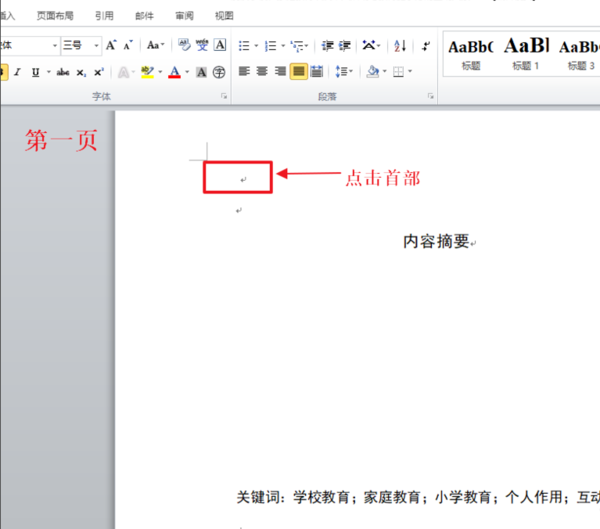
Task: Open the line spacing dropdown
Action: (x=344, y=71)
